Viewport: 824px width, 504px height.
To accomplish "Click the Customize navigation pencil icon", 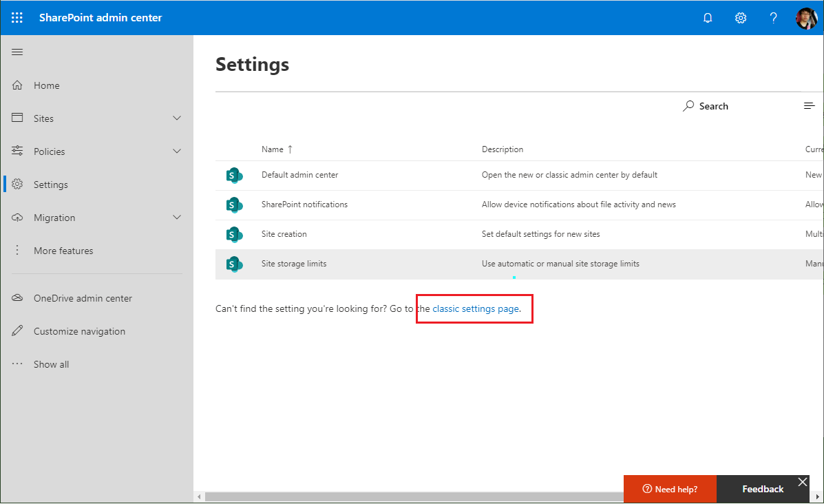I will tap(17, 330).
